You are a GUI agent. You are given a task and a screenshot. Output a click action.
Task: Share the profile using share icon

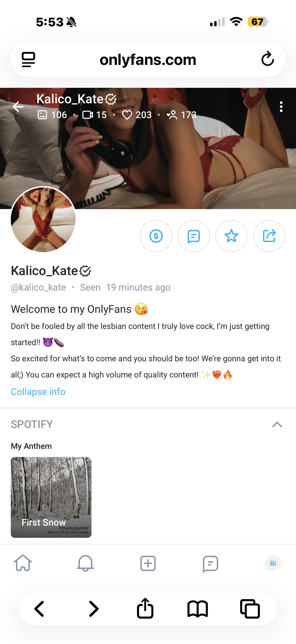pyautogui.click(x=269, y=236)
